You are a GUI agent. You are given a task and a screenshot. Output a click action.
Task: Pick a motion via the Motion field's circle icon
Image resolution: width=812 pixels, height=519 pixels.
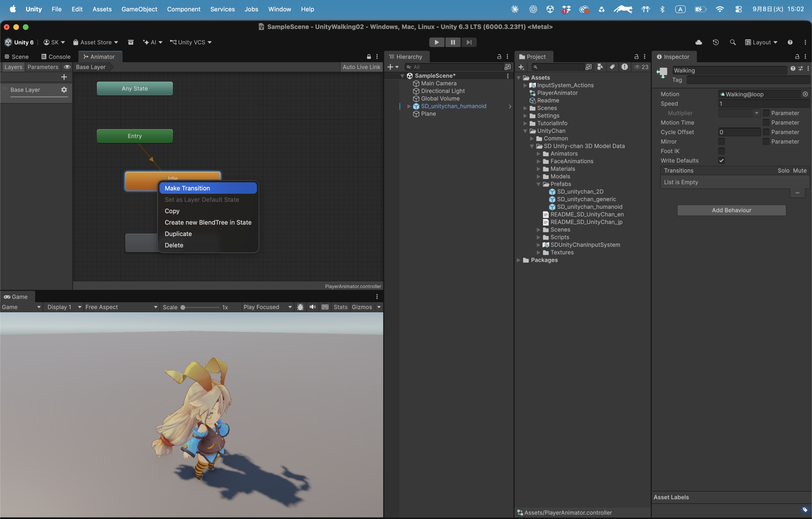[805, 94]
